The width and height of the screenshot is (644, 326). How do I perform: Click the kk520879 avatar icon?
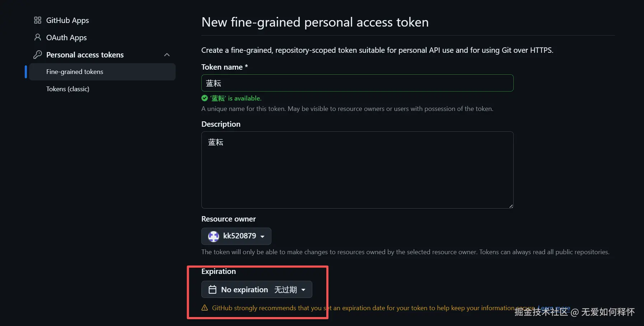[x=214, y=236]
